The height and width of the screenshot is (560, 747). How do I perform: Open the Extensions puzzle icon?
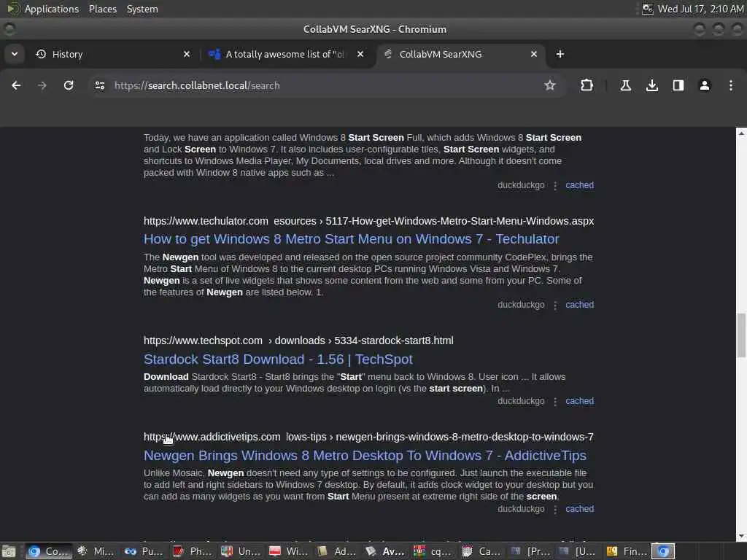click(x=587, y=85)
